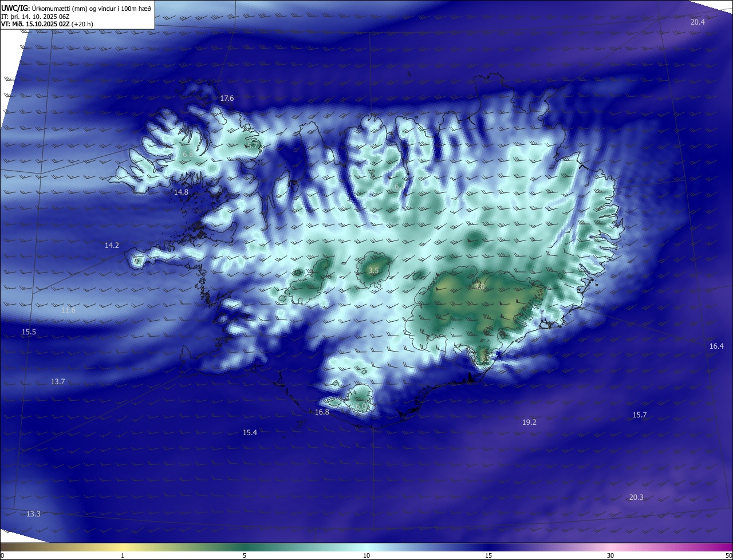Viewport: 733px width, 560px height.
Task: Click the color scale tick labeled 50
Action: point(728,555)
